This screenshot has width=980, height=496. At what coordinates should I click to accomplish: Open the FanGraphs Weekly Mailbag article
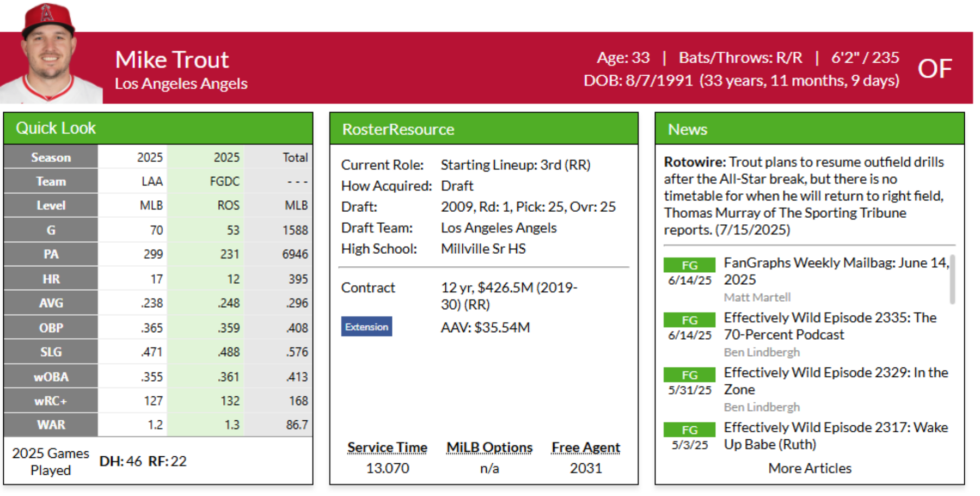(x=836, y=271)
